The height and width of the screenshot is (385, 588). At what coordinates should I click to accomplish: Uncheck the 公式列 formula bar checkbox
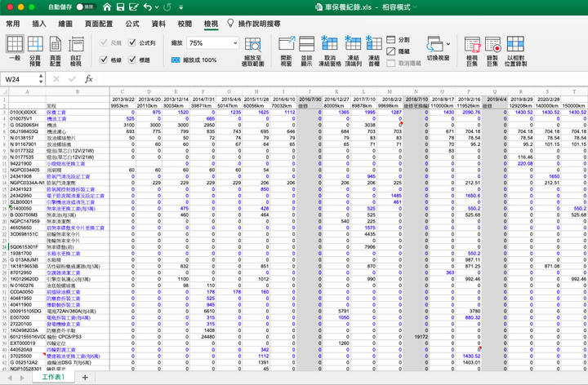(132, 42)
